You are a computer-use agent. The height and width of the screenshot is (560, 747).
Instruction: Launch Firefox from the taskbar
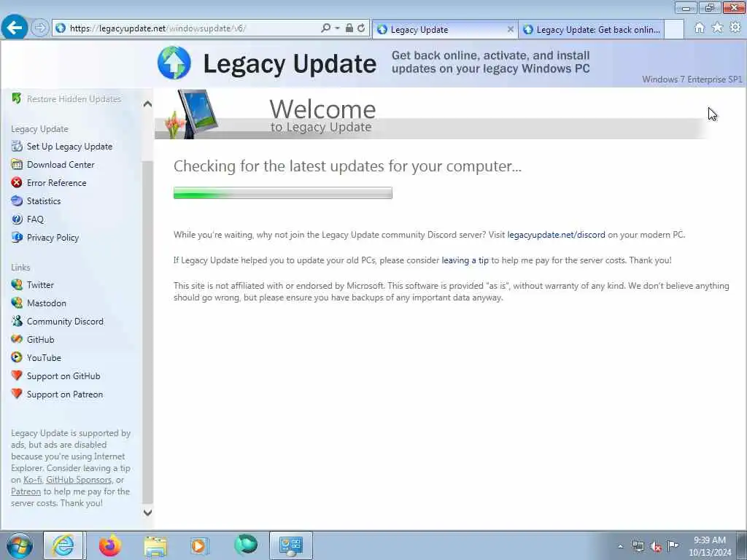(x=110, y=545)
